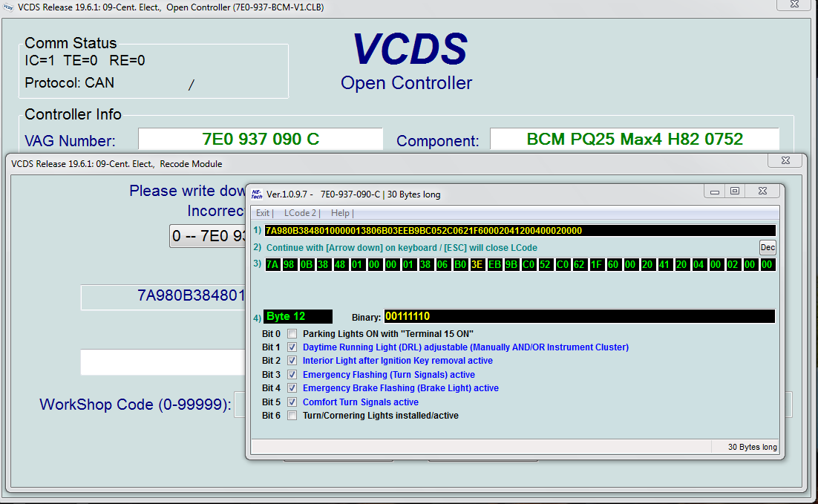Select byte cell 06
This screenshot has height=504, width=818.
click(x=442, y=264)
